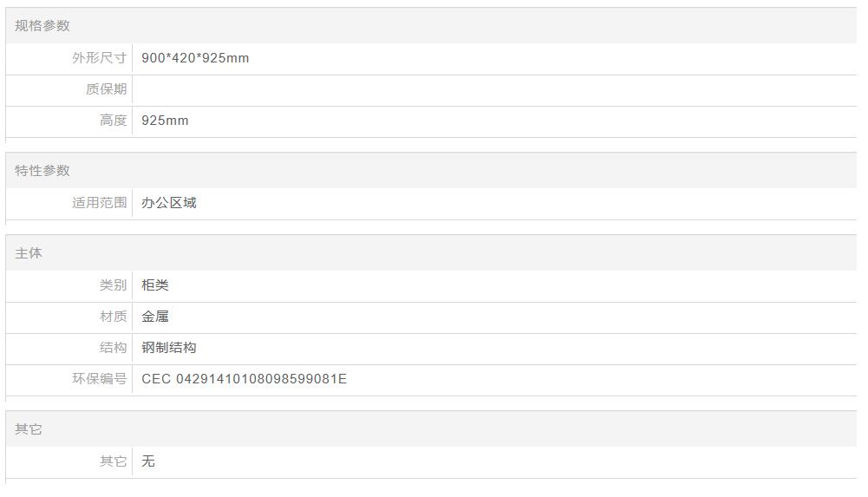The image size is (868, 497).
Task: Click the 特性参数 section header
Action: [x=42, y=171]
